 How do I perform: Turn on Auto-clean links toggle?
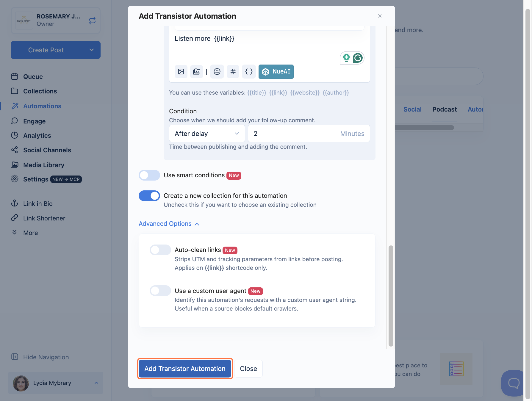pyautogui.click(x=160, y=250)
